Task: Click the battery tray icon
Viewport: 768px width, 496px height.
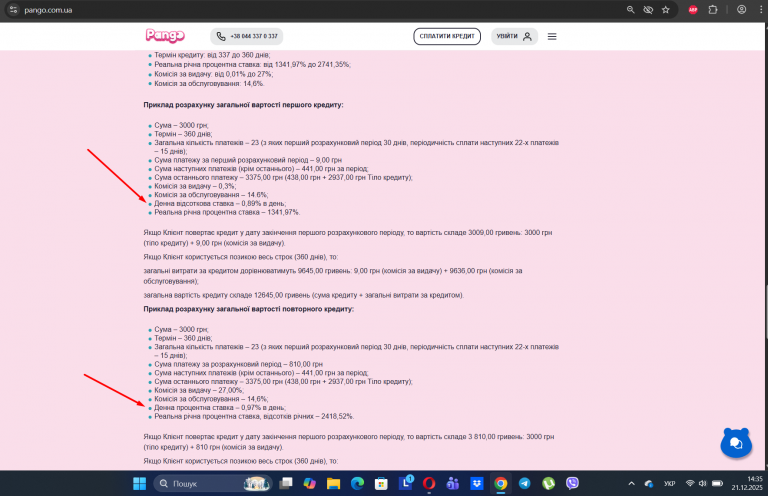Action: [x=718, y=483]
